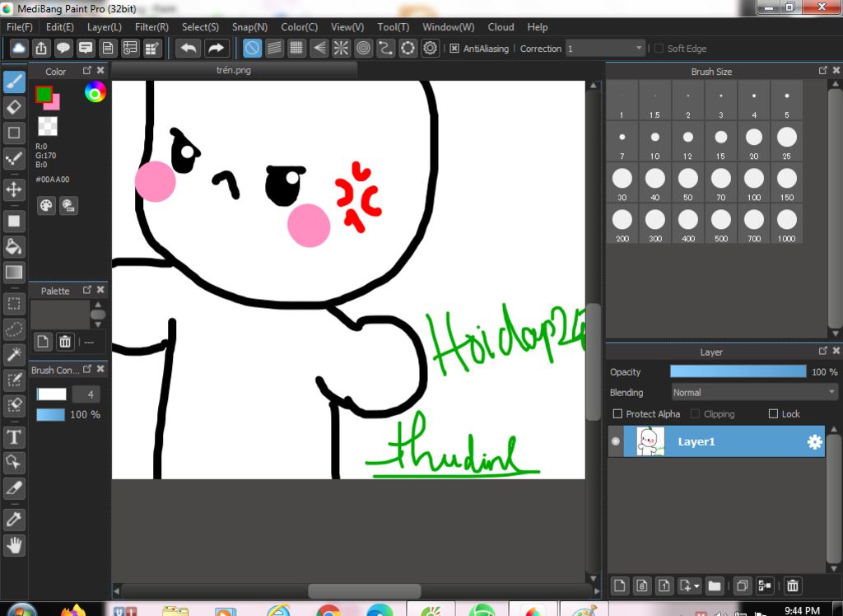Undock the Layer panel
This screenshot has height=616, width=843.
point(822,351)
